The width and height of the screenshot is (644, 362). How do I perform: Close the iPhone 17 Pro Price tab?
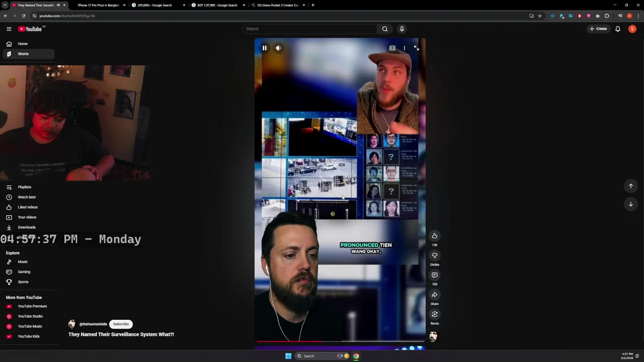tap(124, 5)
